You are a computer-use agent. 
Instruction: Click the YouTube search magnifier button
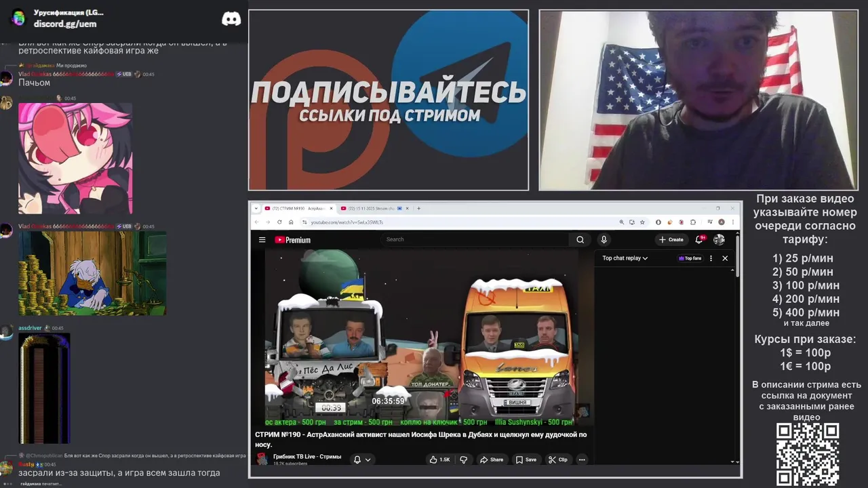click(x=580, y=239)
